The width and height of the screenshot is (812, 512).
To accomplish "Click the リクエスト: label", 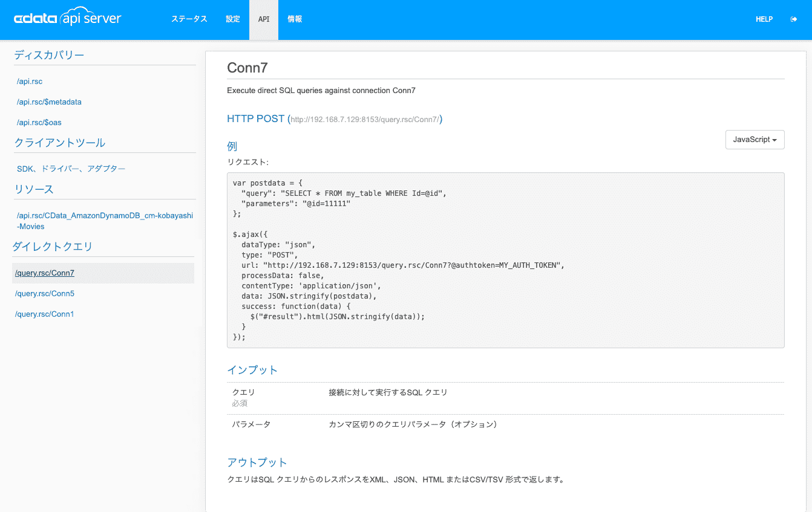I will (248, 162).
